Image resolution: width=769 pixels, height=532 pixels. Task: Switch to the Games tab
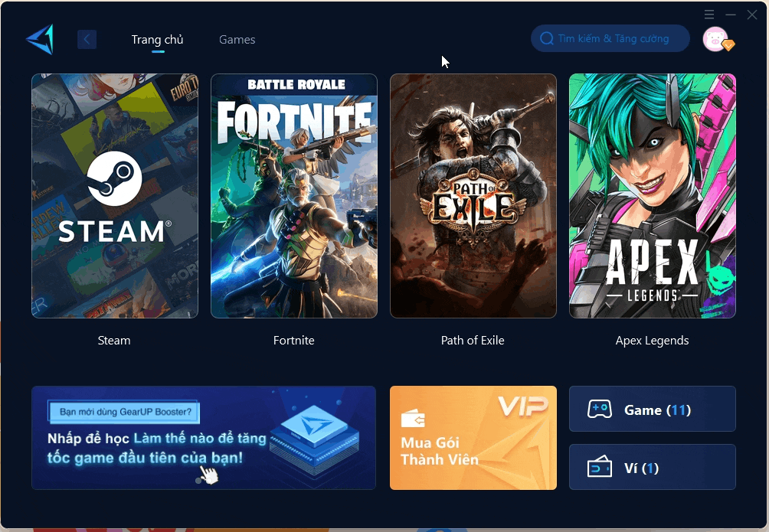tap(237, 40)
